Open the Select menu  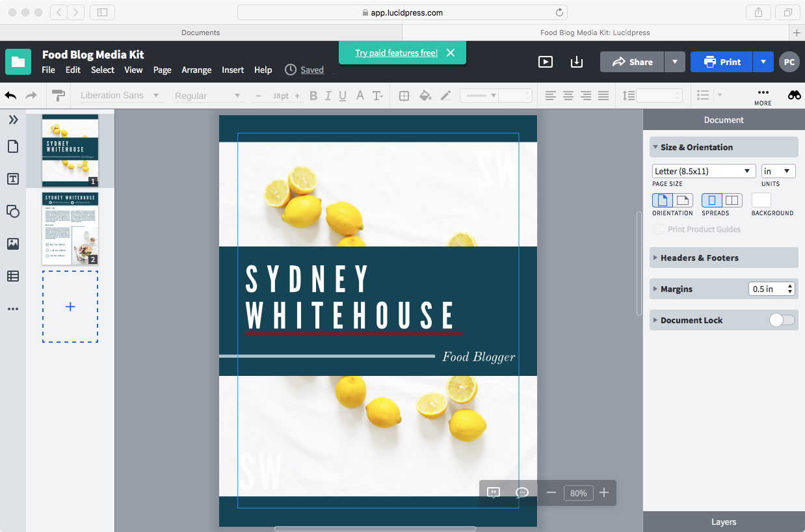pos(103,70)
